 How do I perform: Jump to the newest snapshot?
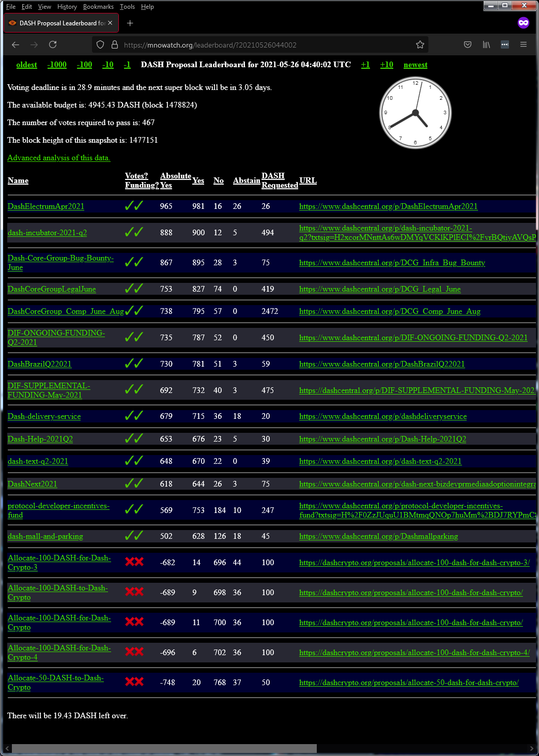pyautogui.click(x=415, y=65)
